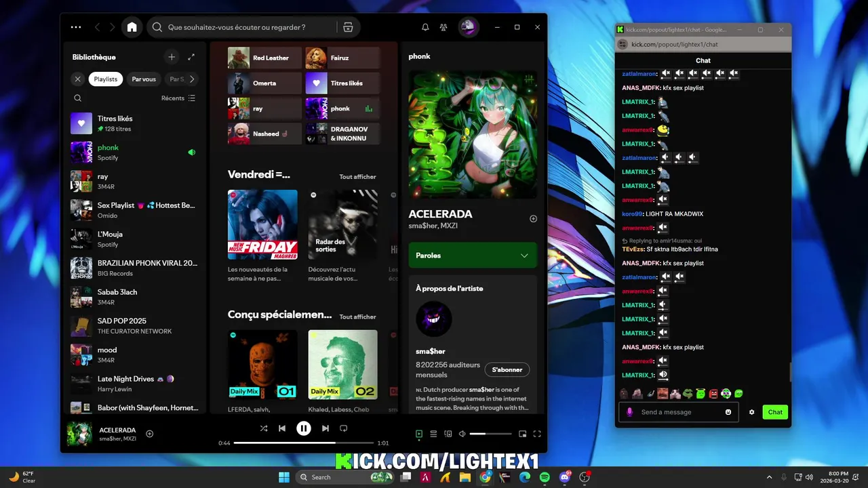The width and height of the screenshot is (868, 488).
Task: Pause the current track
Action: pyautogui.click(x=304, y=428)
